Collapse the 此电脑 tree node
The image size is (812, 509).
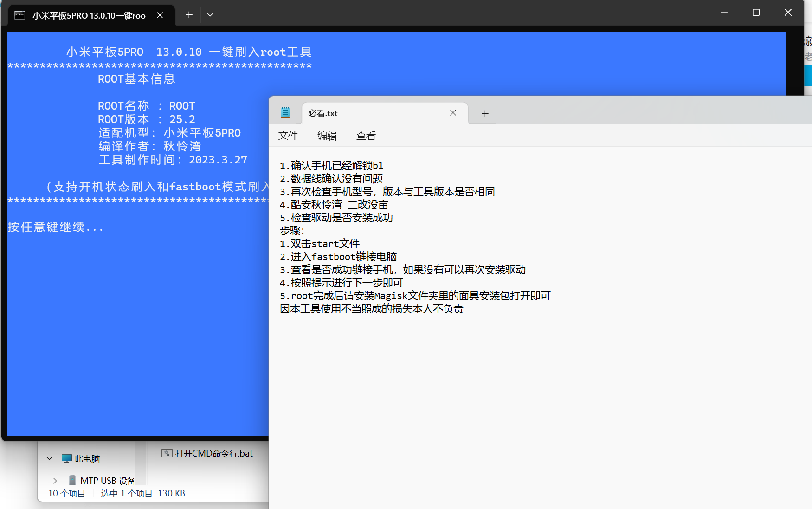point(50,458)
